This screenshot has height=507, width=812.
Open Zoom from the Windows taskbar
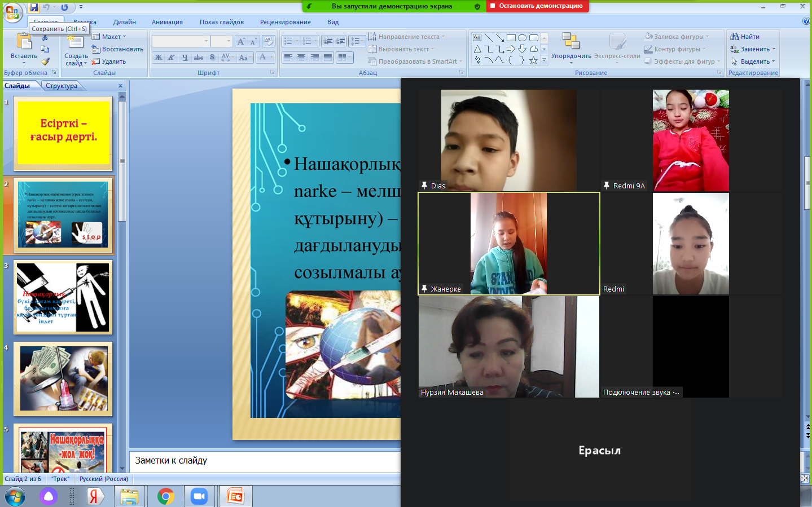(199, 496)
